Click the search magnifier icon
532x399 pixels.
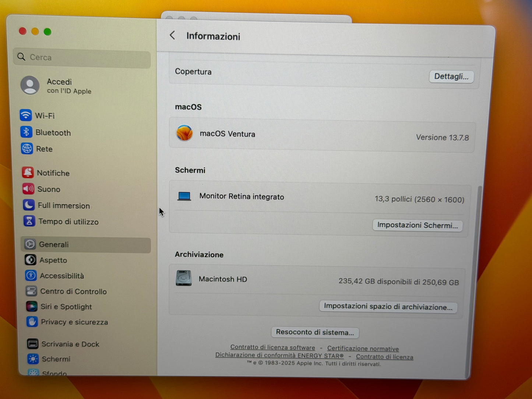point(21,57)
